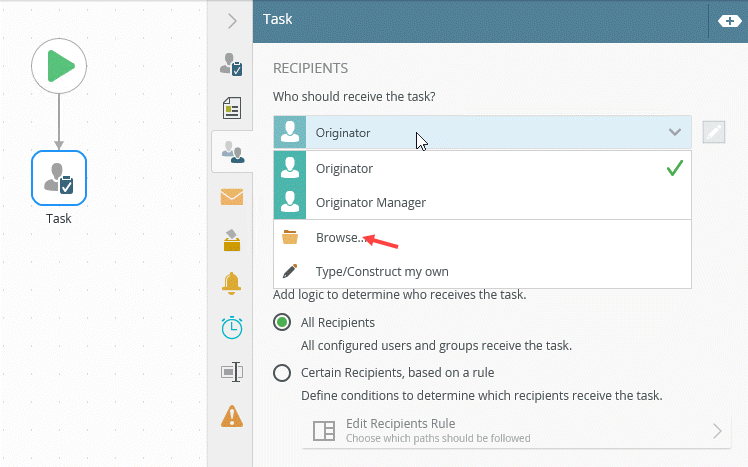
Task: Click the user icon beside Originator Manager
Action: [x=290, y=202]
